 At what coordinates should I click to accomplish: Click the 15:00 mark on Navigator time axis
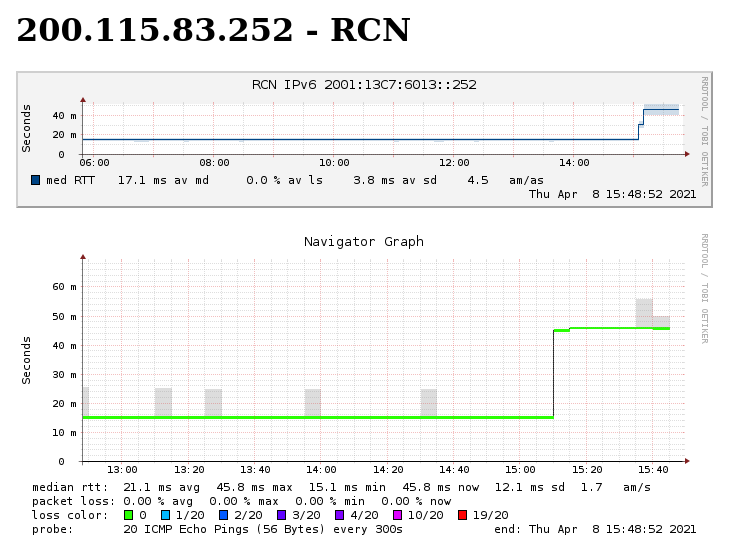click(520, 469)
